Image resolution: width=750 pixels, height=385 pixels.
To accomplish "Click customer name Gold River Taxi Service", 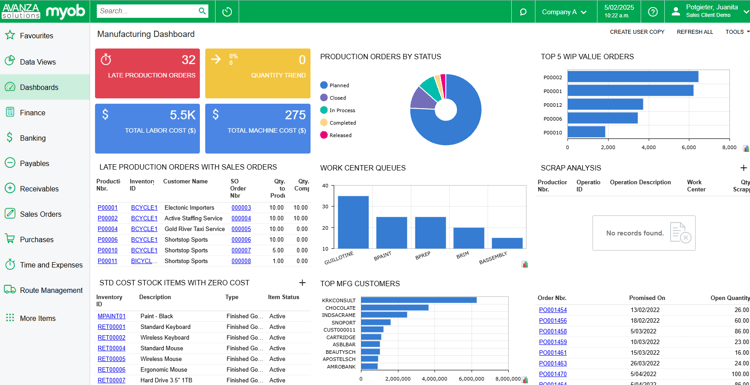I will tap(195, 229).
